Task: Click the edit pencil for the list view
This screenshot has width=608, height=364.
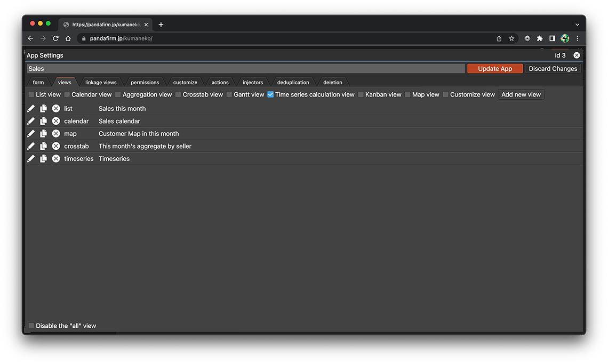Action: coord(31,108)
